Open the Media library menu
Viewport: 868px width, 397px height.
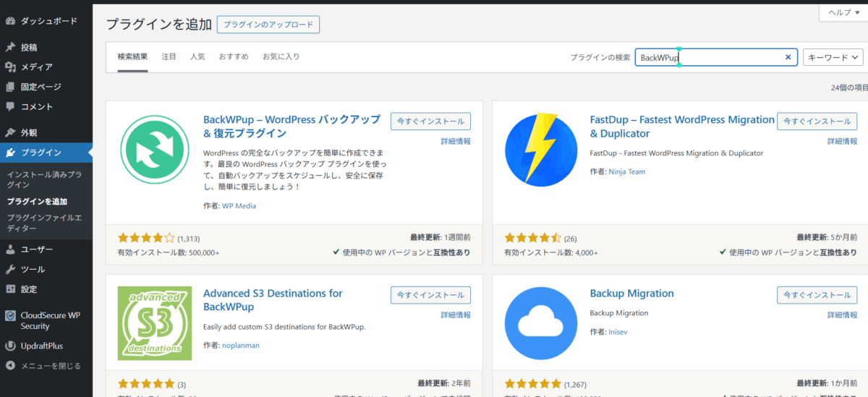[x=36, y=67]
